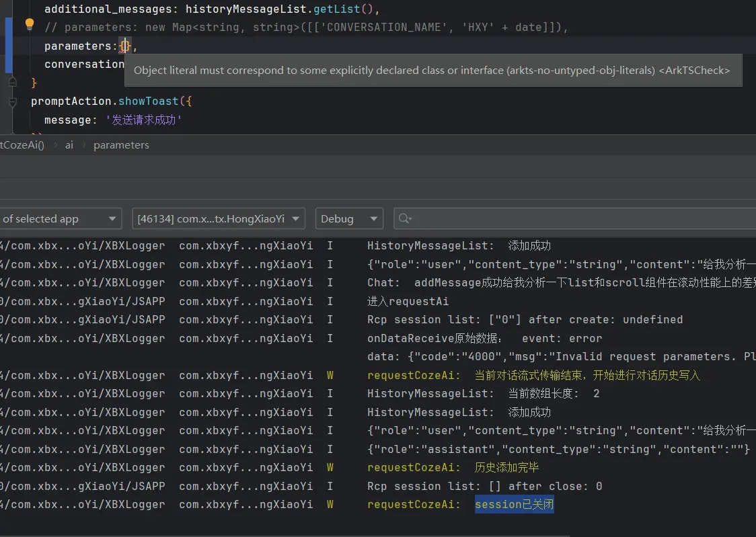Collapse the fold marker beside the closing brace
Image resolution: width=756 pixels, height=537 pixels.
pos(13,83)
